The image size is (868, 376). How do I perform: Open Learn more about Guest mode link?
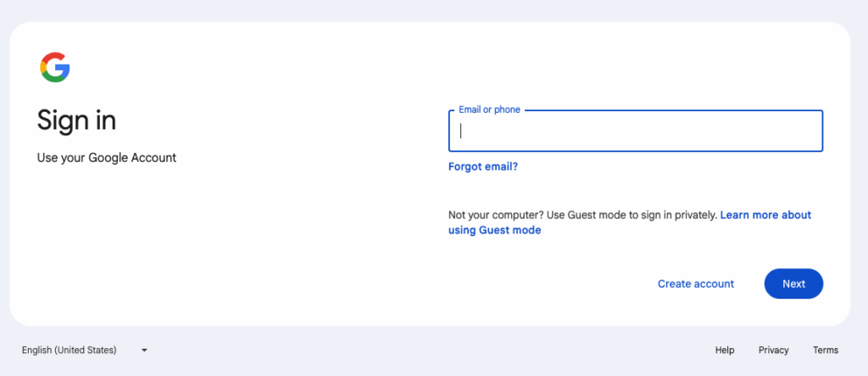(x=630, y=222)
